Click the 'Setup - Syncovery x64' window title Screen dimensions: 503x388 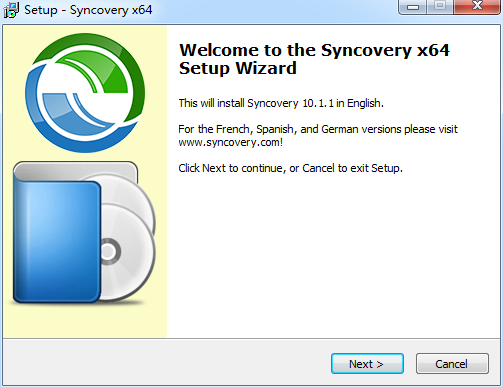88,10
